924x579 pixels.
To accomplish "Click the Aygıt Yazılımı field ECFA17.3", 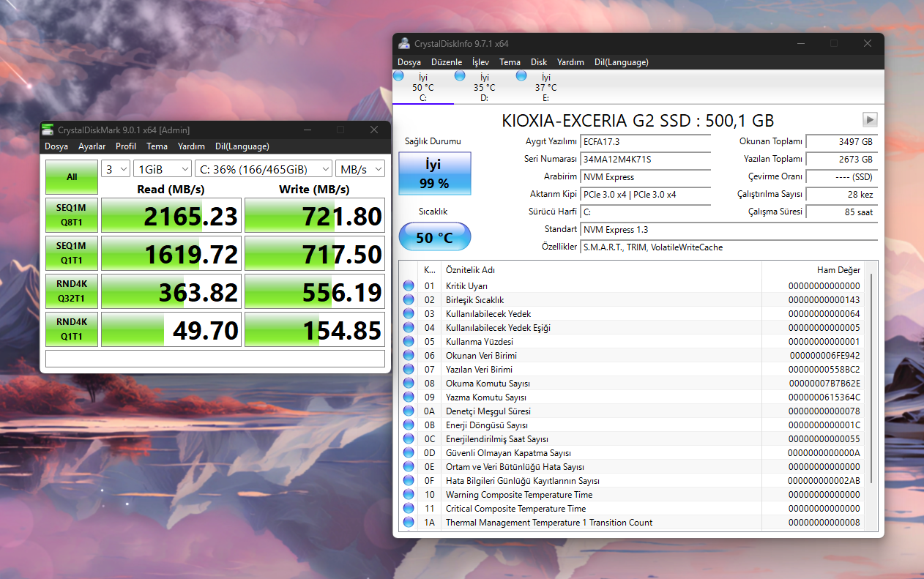I will [x=645, y=141].
